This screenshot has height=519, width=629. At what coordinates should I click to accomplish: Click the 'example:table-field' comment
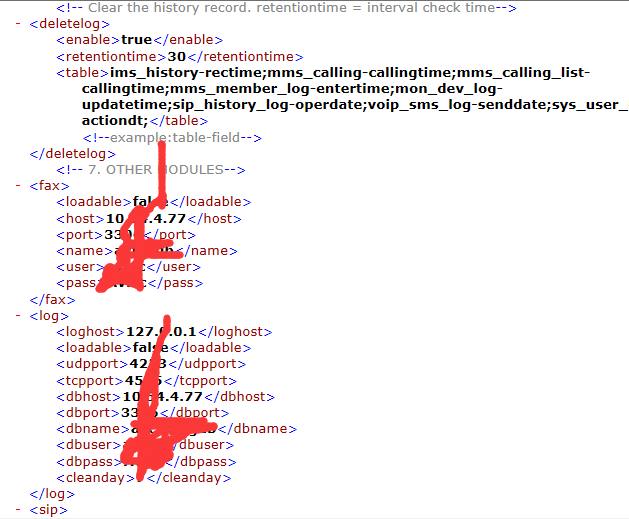(x=172, y=138)
